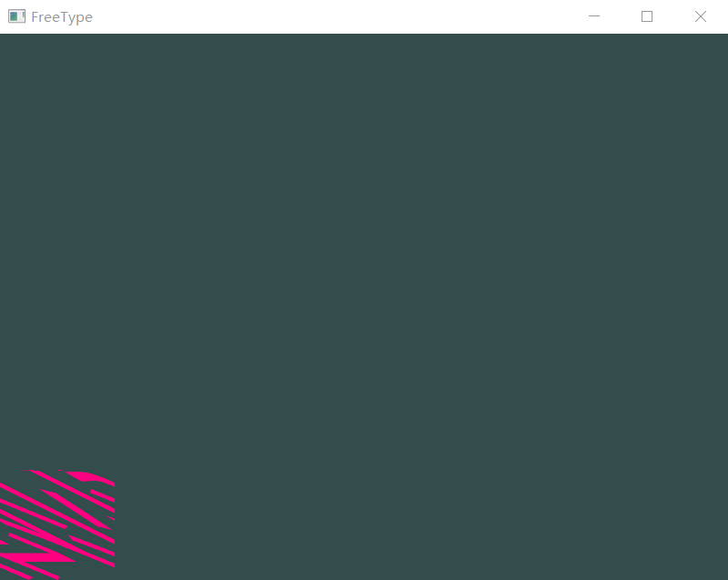Click the FreeType window app icon
Screen dimensions: 728x580
[16, 16]
